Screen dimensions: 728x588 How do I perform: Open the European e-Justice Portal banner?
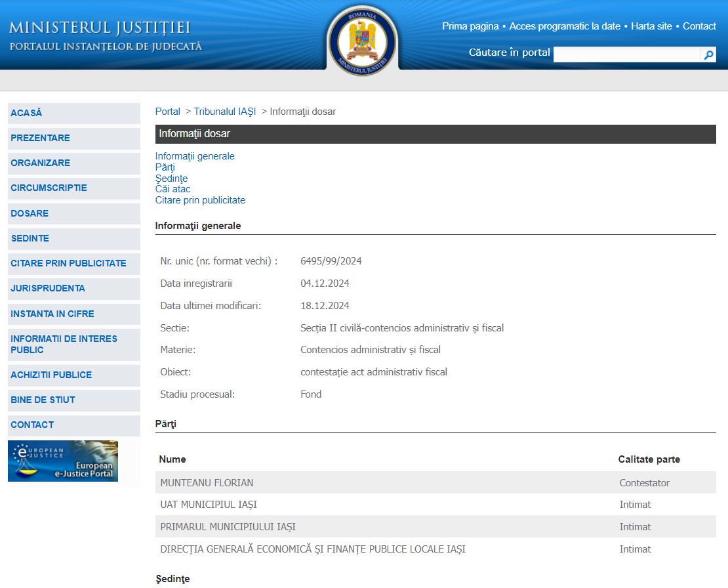(x=63, y=461)
